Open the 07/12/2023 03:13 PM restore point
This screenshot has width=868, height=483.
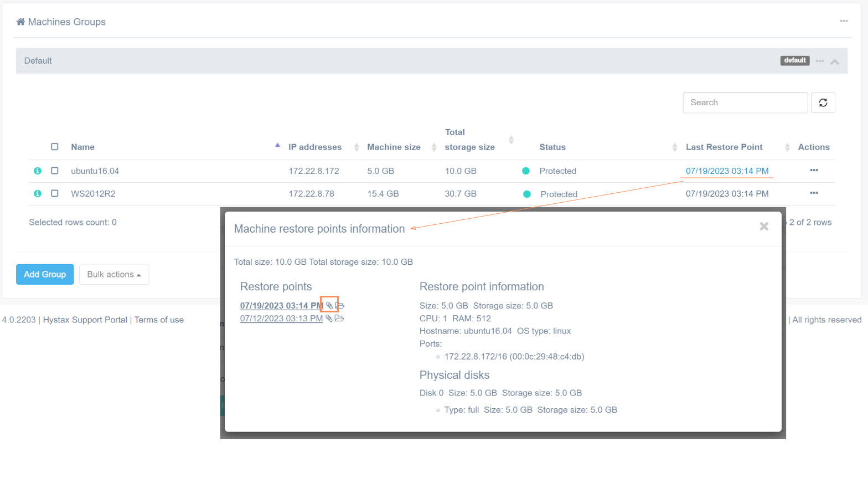[281, 318]
